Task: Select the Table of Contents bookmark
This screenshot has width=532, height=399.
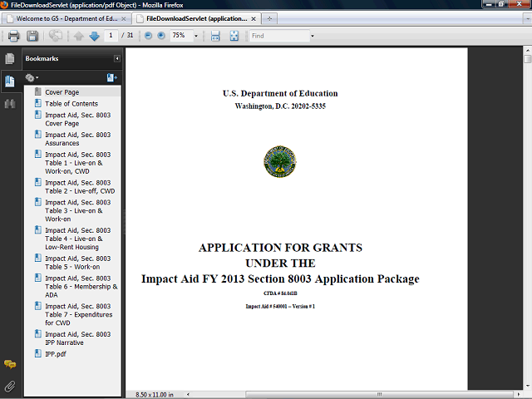Action: (x=71, y=104)
